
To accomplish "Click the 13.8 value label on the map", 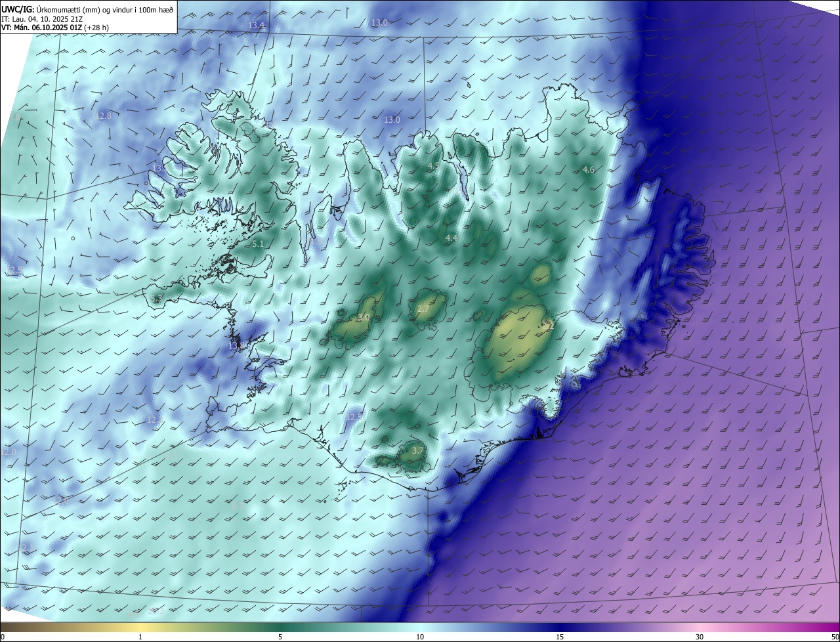I will 236,345.
